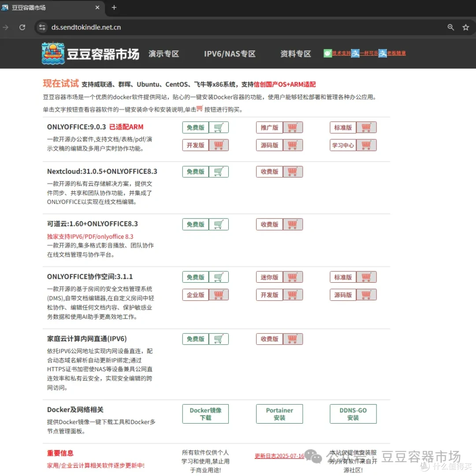Click the 协作空间 免费版 button

click(x=196, y=277)
